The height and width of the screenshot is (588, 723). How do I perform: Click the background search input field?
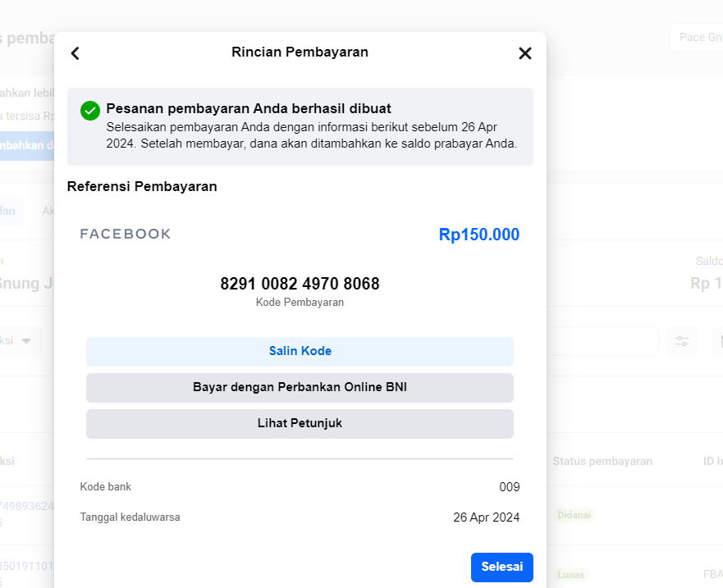click(x=602, y=341)
